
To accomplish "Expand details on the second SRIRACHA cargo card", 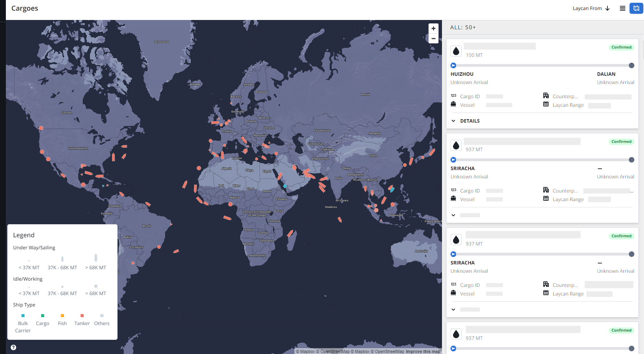I will [453, 309].
